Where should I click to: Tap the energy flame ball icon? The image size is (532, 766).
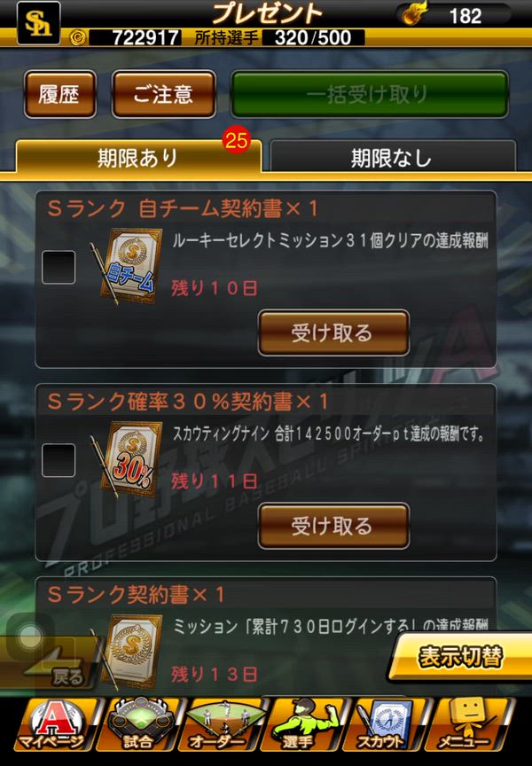414,13
